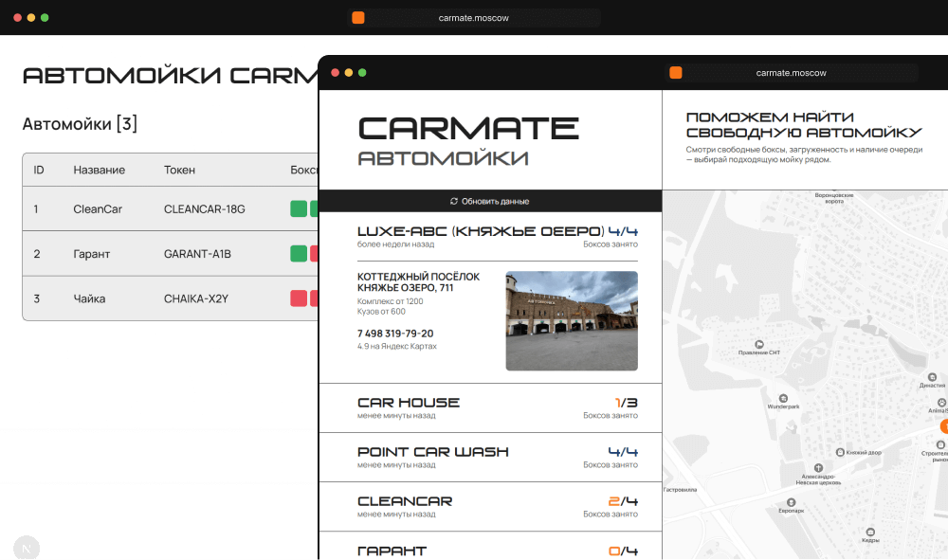
Task: Click the Wunderpark map marker
Action: 784,398
